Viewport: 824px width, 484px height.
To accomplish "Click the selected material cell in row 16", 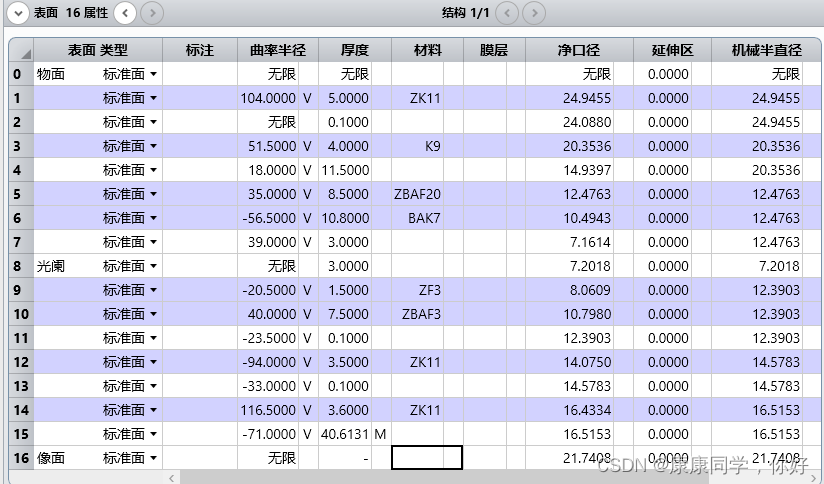I will tap(427, 458).
